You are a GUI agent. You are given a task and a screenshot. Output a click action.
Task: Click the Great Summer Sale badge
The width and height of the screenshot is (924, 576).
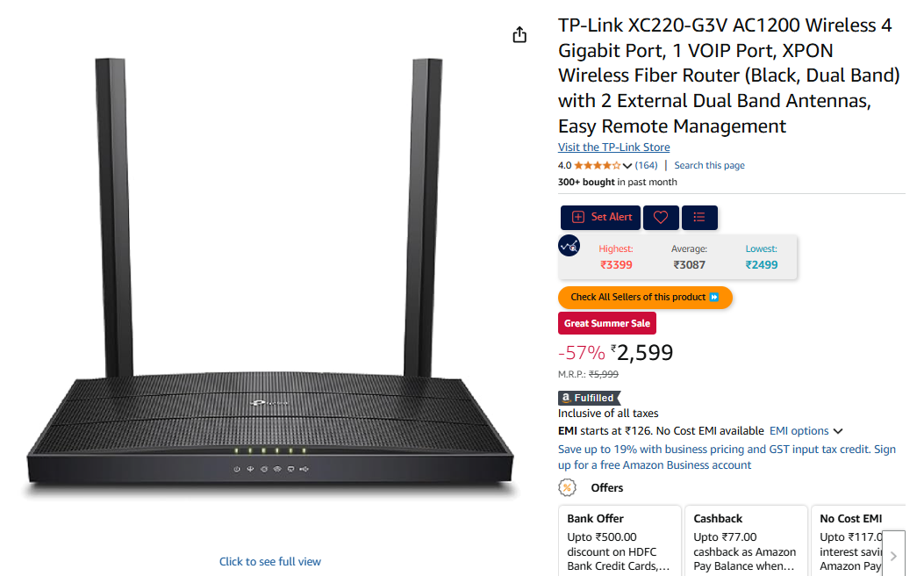607,323
